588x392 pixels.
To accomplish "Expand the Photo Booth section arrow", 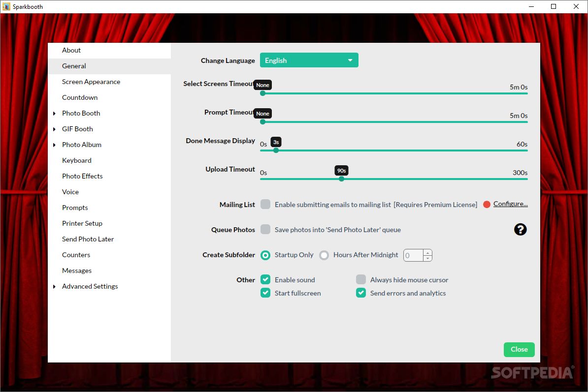I will (54, 113).
